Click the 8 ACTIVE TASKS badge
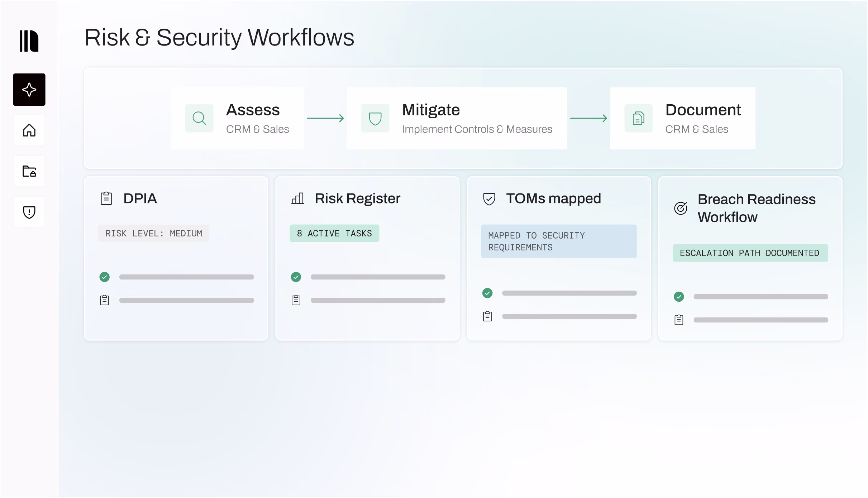 click(x=334, y=234)
